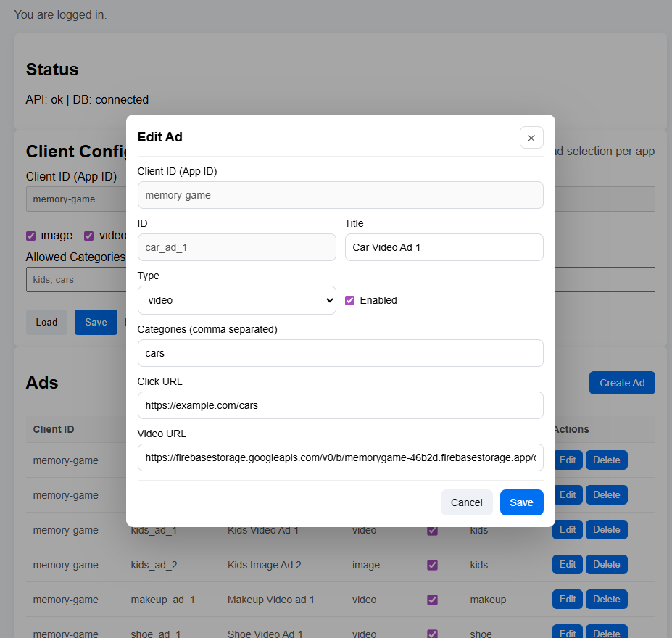Toggle the enabled checkbox for kids_ad_1 row
The width and height of the screenshot is (672, 638).
point(433,530)
